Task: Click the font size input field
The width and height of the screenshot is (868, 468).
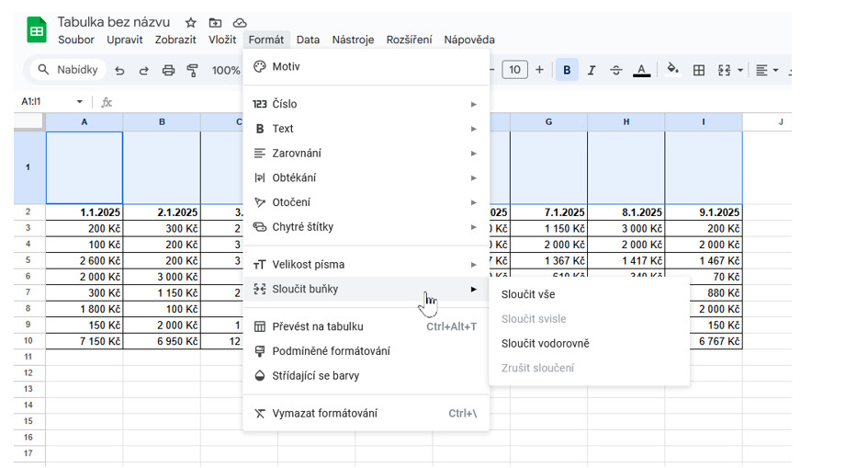Action: (515, 70)
